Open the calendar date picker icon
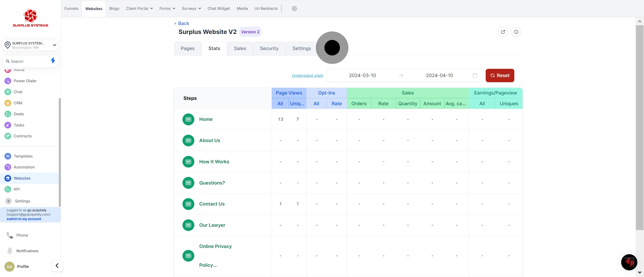This screenshot has height=277, width=644. click(x=475, y=76)
